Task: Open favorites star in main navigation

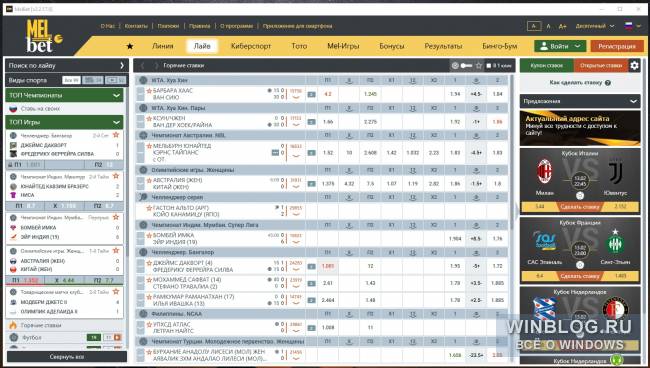Action: [130, 46]
